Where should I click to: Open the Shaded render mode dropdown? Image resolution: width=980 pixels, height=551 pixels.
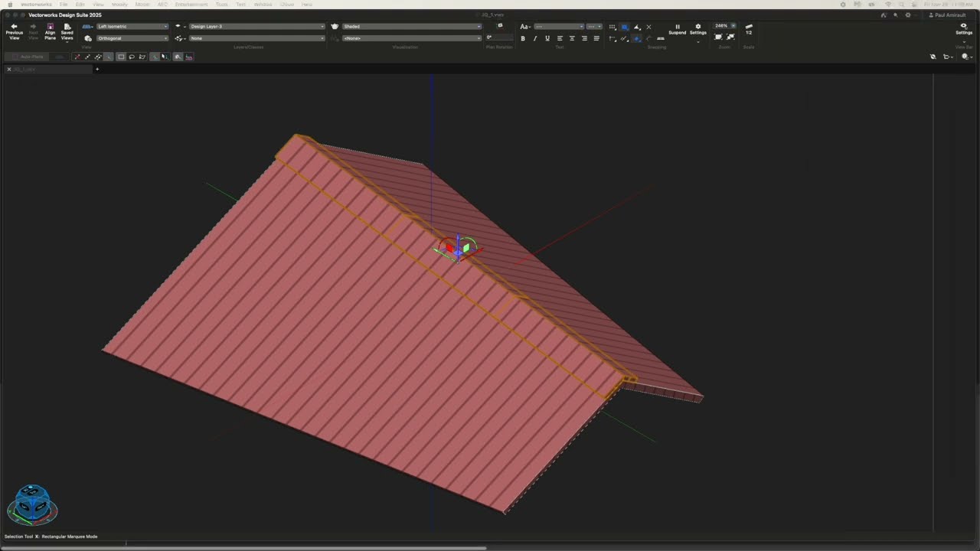tap(412, 26)
